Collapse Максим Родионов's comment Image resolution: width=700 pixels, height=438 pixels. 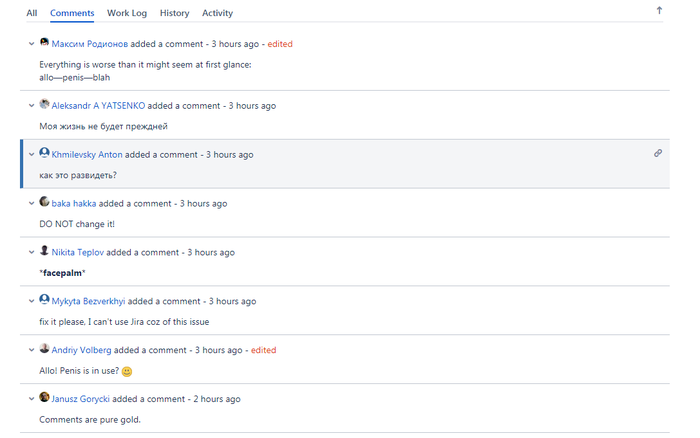[x=32, y=44]
